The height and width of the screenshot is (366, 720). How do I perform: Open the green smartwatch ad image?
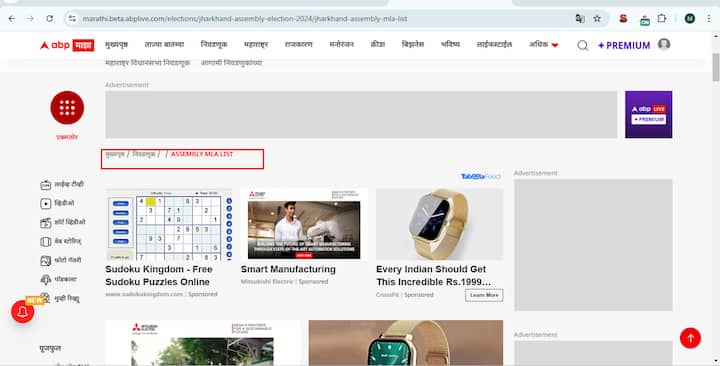(x=406, y=343)
